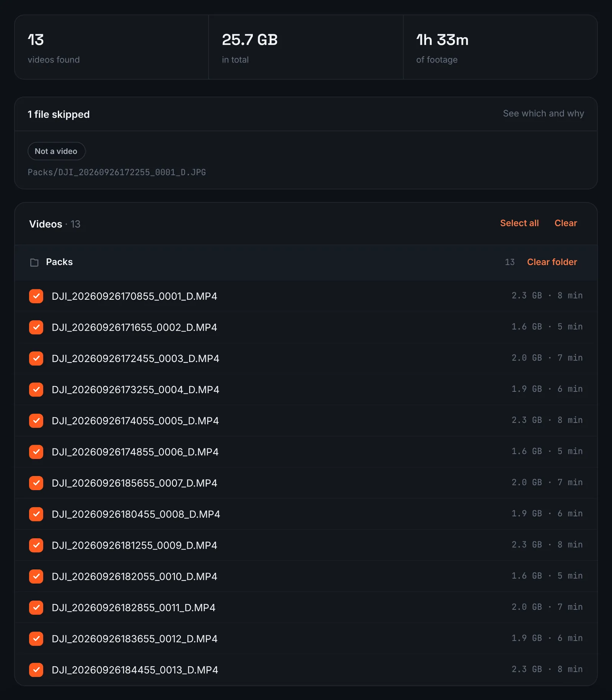The height and width of the screenshot is (700, 612).
Task: Toggle checkbox for DJI_20260926172455_0003_D.MP4
Action: [36, 359]
